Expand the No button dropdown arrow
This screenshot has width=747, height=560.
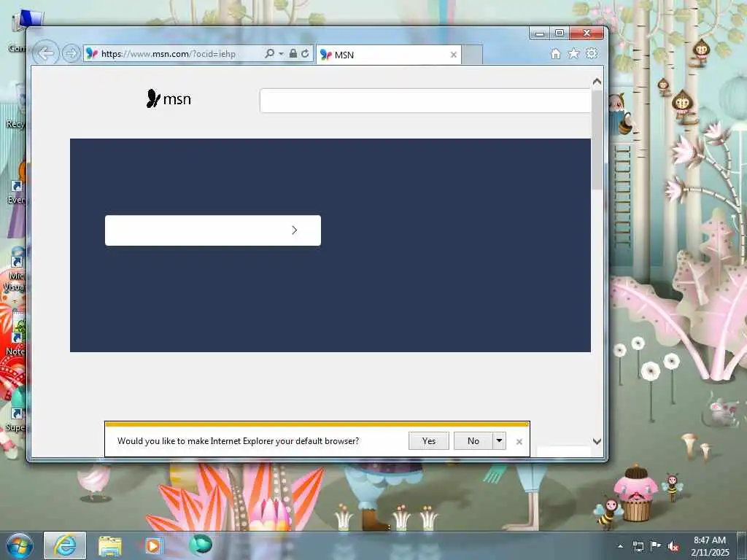coord(499,441)
